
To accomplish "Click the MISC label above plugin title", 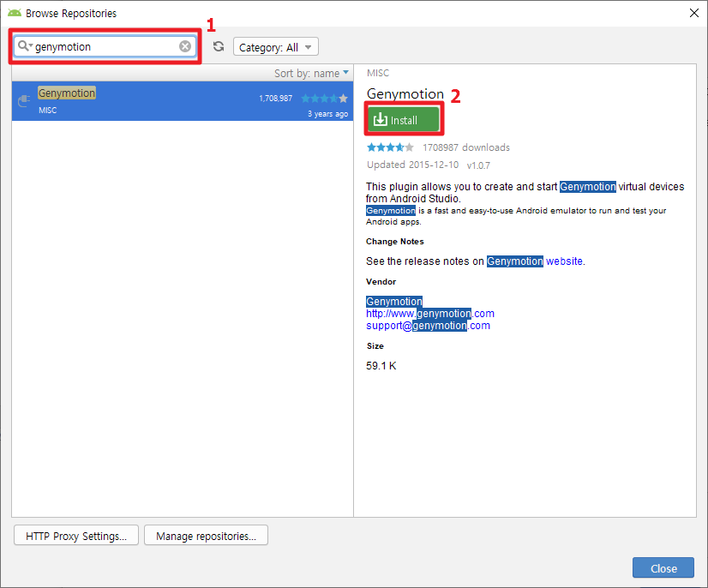I will 378,73.
